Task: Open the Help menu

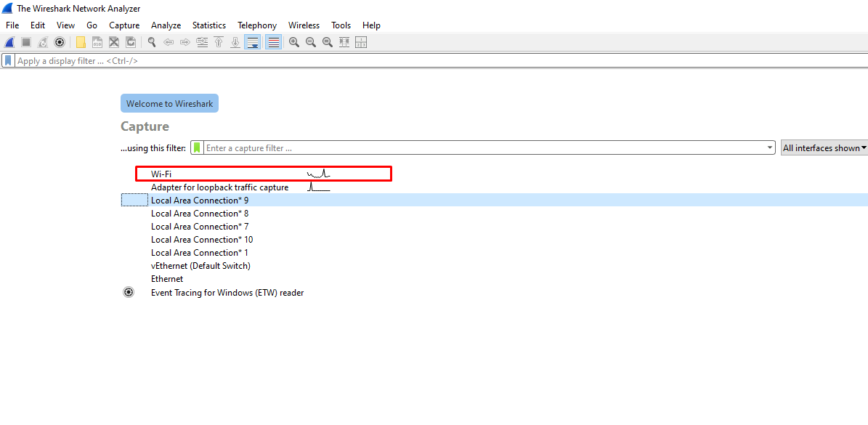Action: pyautogui.click(x=371, y=25)
